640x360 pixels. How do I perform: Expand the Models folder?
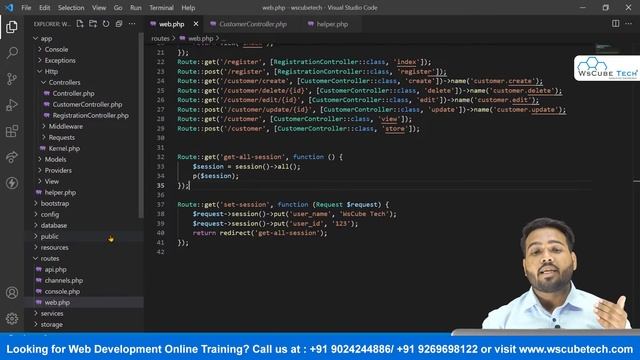(56, 160)
